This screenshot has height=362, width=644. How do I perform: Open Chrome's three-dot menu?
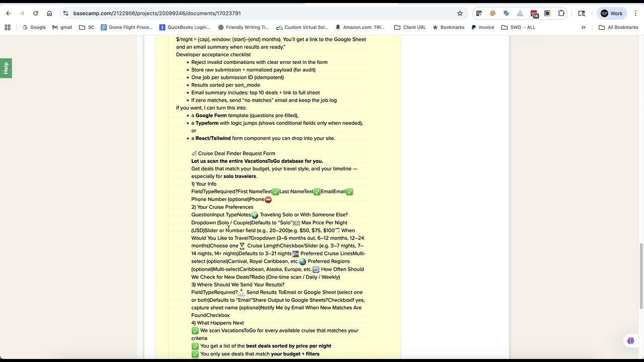(x=635, y=14)
